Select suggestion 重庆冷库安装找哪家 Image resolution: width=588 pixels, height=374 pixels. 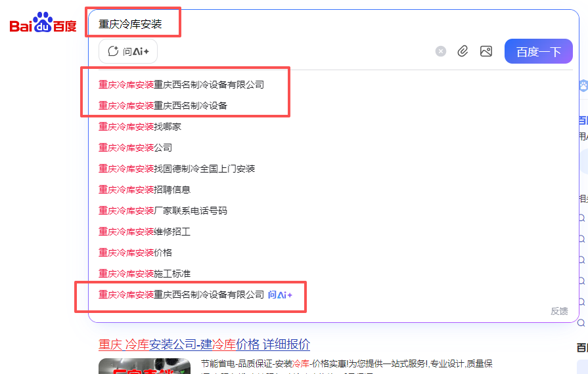point(140,127)
